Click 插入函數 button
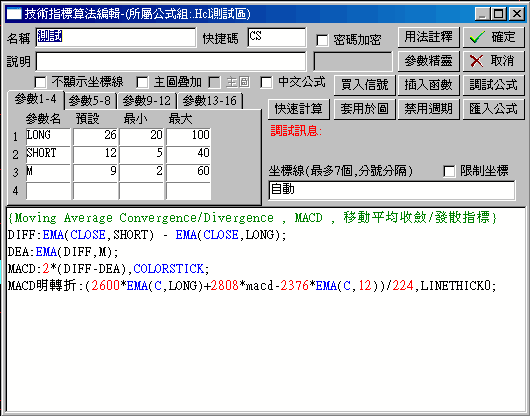 coord(428,85)
